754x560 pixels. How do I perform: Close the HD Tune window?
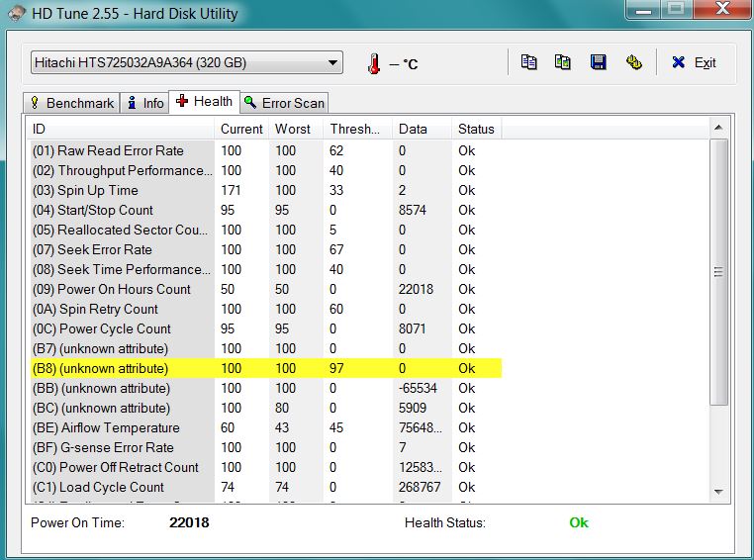722,9
